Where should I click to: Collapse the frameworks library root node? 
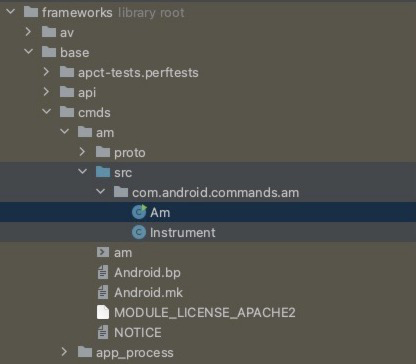pyautogui.click(x=11, y=12)
